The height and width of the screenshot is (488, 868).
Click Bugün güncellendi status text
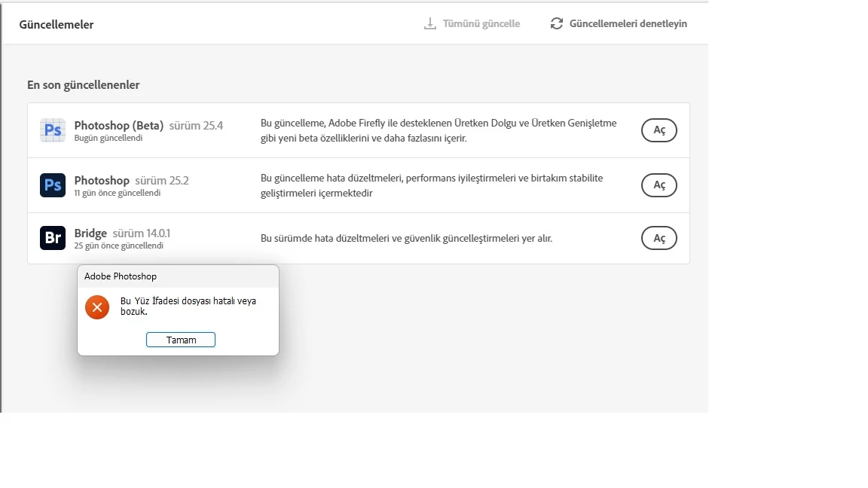(x=108, y=138)
